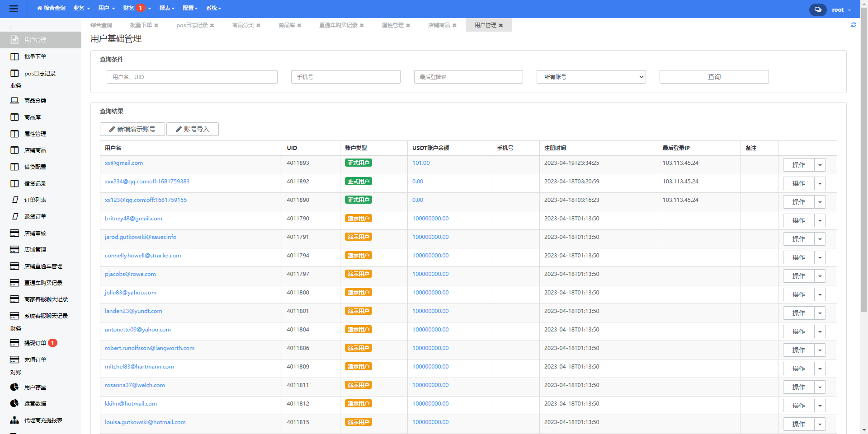The image size is (868, 434).
Task: Click the refresh icon at top right
Action: (854, 25)
